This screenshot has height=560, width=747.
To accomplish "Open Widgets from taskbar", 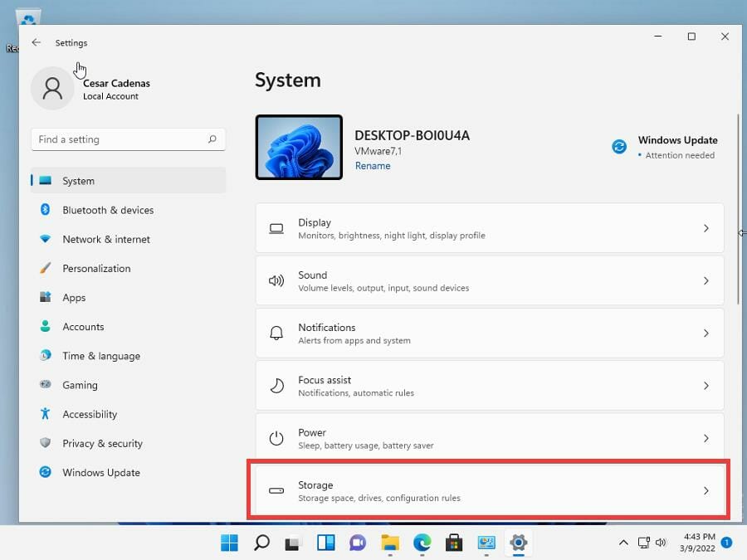I will click(x=326, y=543).
